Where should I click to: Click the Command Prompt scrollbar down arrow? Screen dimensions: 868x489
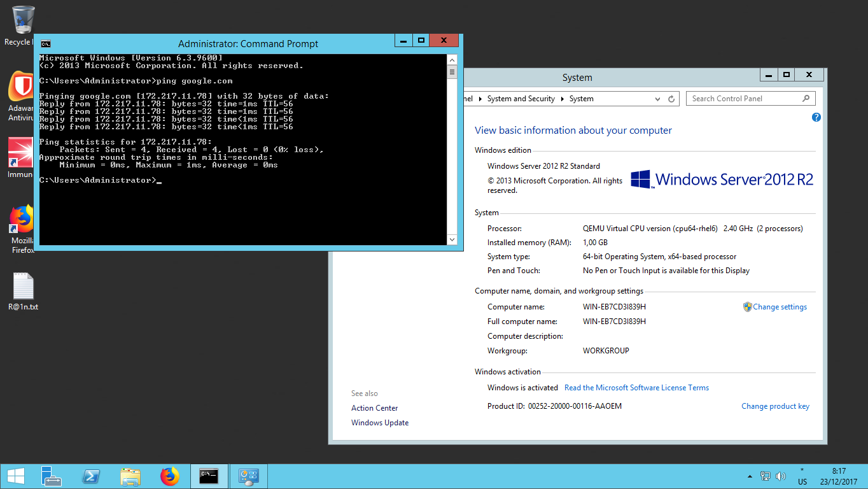pos(452,240)
